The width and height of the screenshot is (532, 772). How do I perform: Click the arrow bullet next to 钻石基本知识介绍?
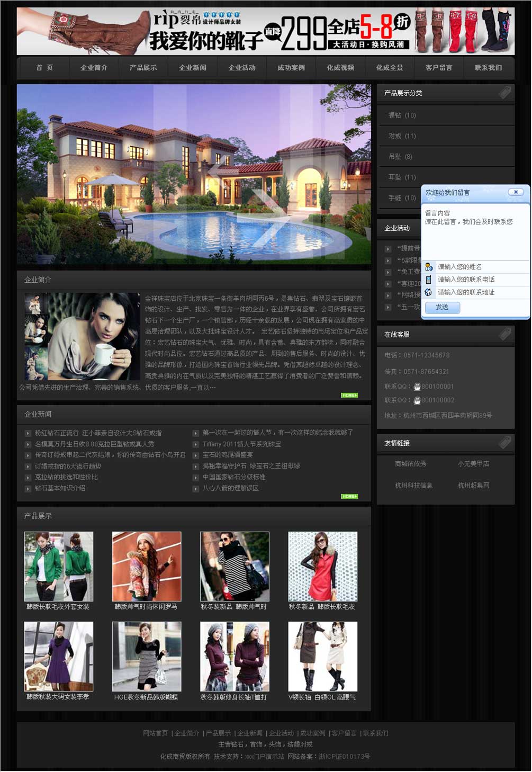[x=28, y=489]
